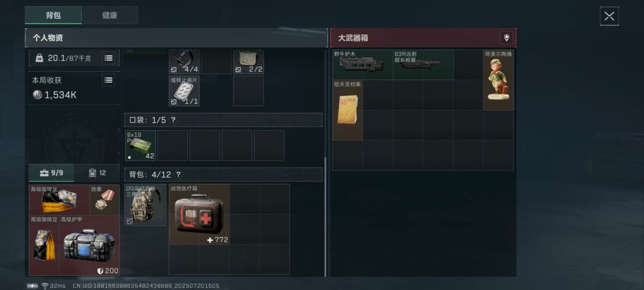Click the question mark next to 口袋 1/5

[x=174, y=120]
